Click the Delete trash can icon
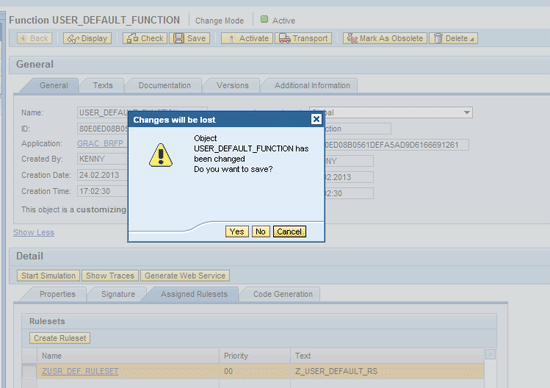The width and height of the screenshot is (550, 388). [x=437, y=38]
